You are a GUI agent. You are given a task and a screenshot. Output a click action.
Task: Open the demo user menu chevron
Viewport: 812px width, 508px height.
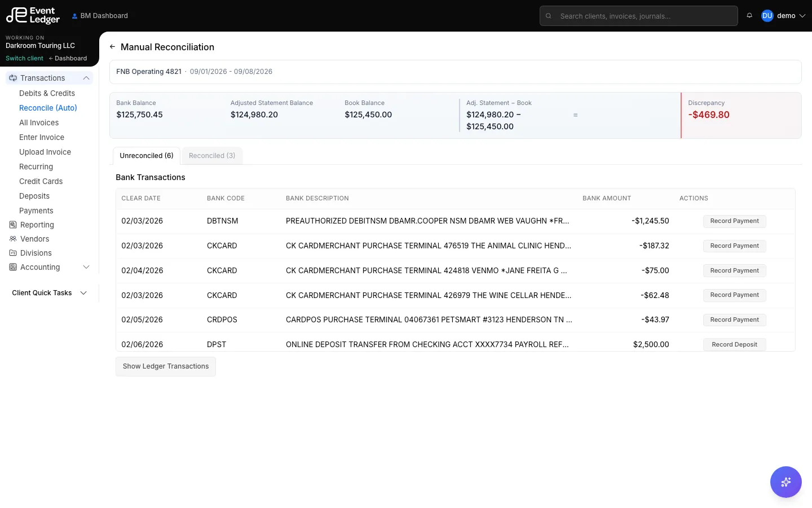coord(802,16)
